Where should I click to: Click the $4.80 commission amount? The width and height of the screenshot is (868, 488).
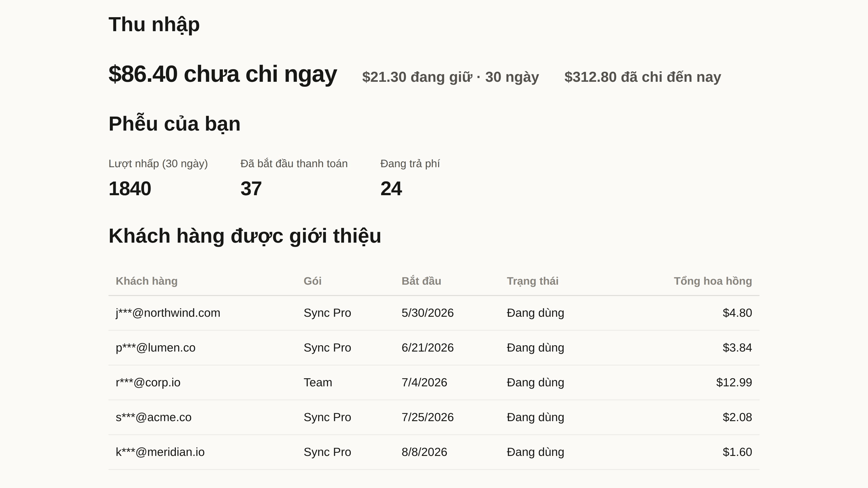pyautogui.click(x=737, y=313)
